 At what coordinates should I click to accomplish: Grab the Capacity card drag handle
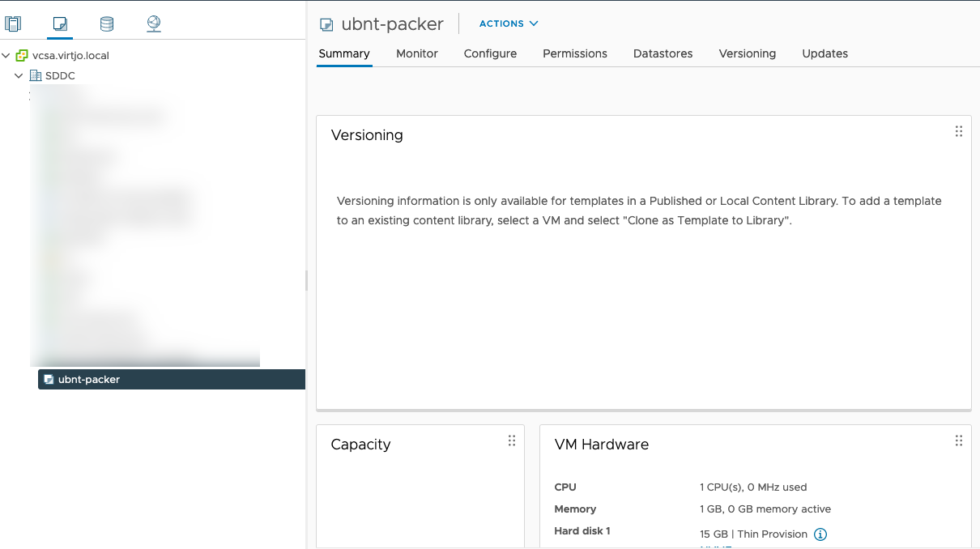[512, 440]
